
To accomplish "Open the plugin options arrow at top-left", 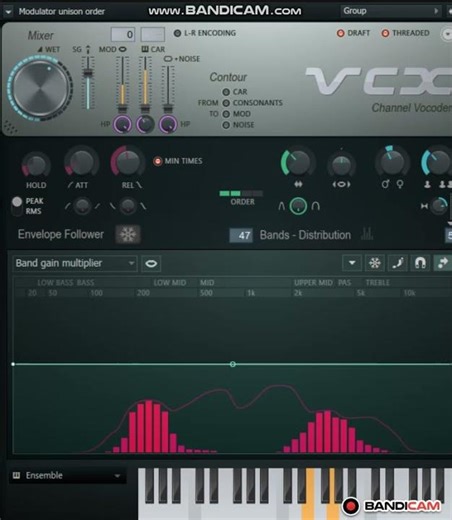I will pyautogui.click(x=8, y=12).
